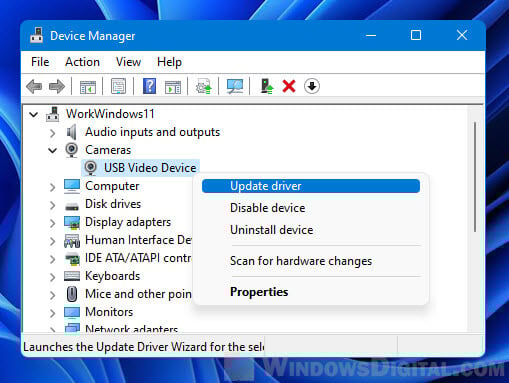Click the Disable device down-arrow icon
The image size is (509, 383).
pyautogui.click(x=312, y=86)
